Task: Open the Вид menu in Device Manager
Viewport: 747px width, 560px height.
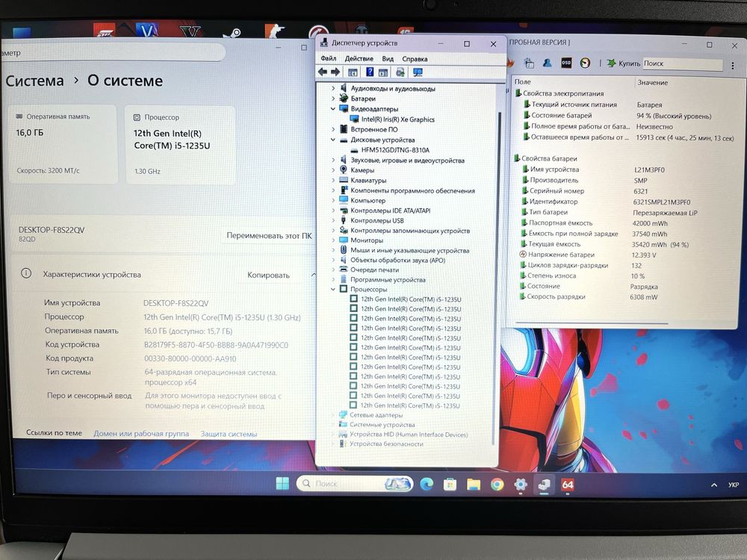Action: point(388,58)
